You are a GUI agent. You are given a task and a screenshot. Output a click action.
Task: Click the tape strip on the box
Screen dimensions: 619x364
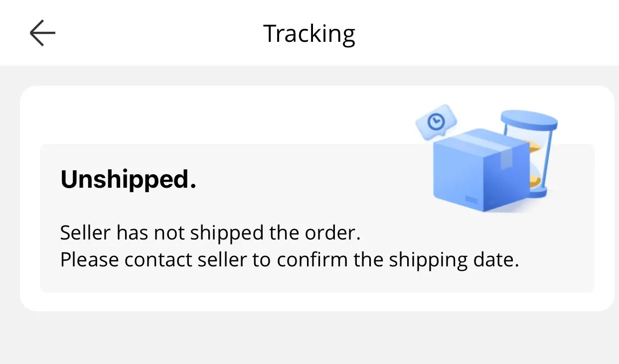click(505, 159)
